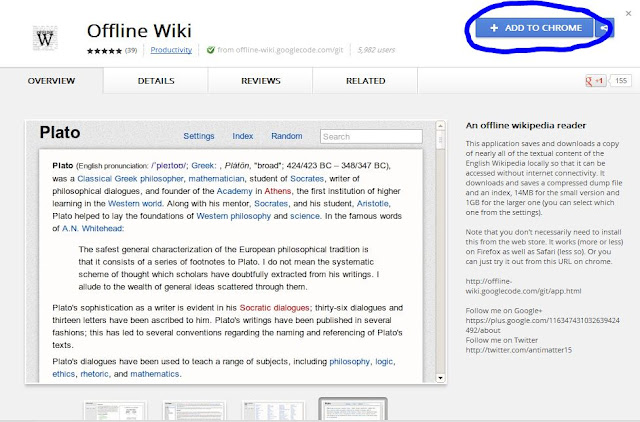Click the twitter.com/antimatter15 URL text
The width and height of the screenshot is (640, 422).
tap(519, 350)
